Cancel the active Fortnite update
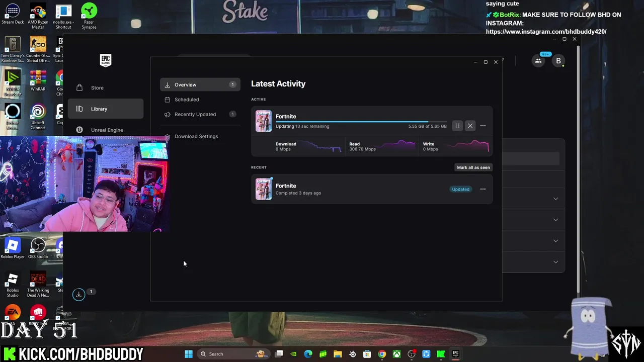Screen dimensions: 644x362 (470, 126)
